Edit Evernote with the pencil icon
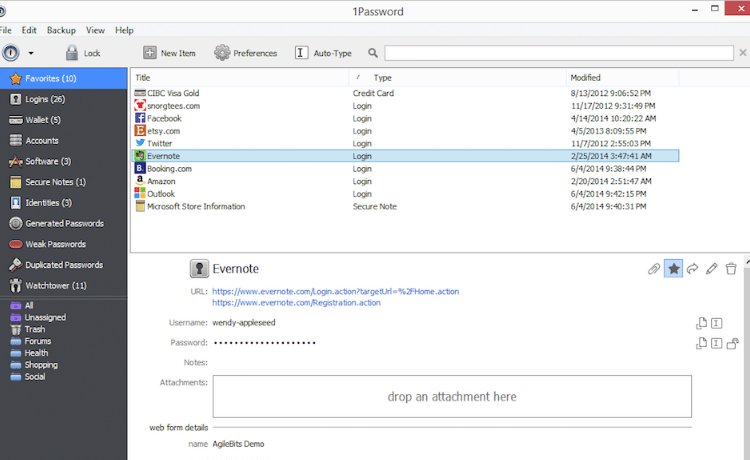The width and height of the screenshot is (750, 460). click(712, 269)
